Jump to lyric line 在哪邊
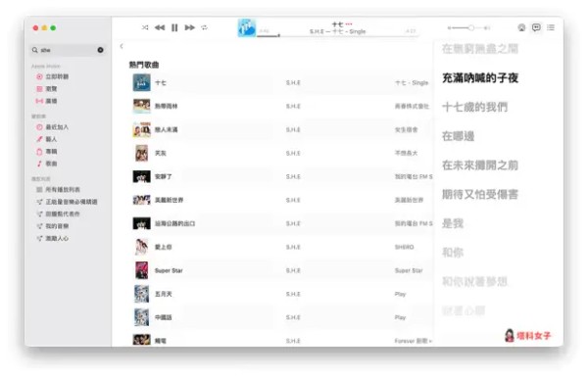Image resolution: width=588 pixels, height=379 pixels. click(459, 136)
